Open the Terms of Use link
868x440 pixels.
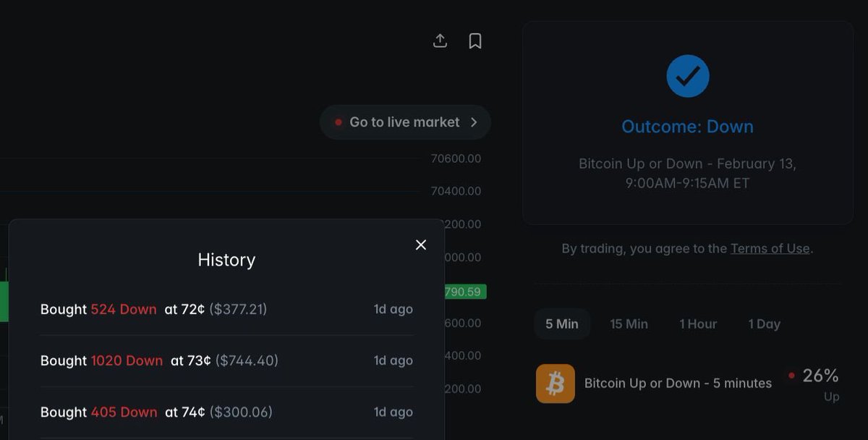click(770, 248)
